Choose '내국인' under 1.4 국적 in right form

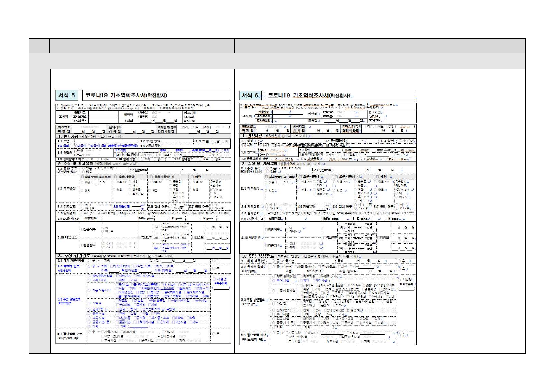tap(260, 146)
